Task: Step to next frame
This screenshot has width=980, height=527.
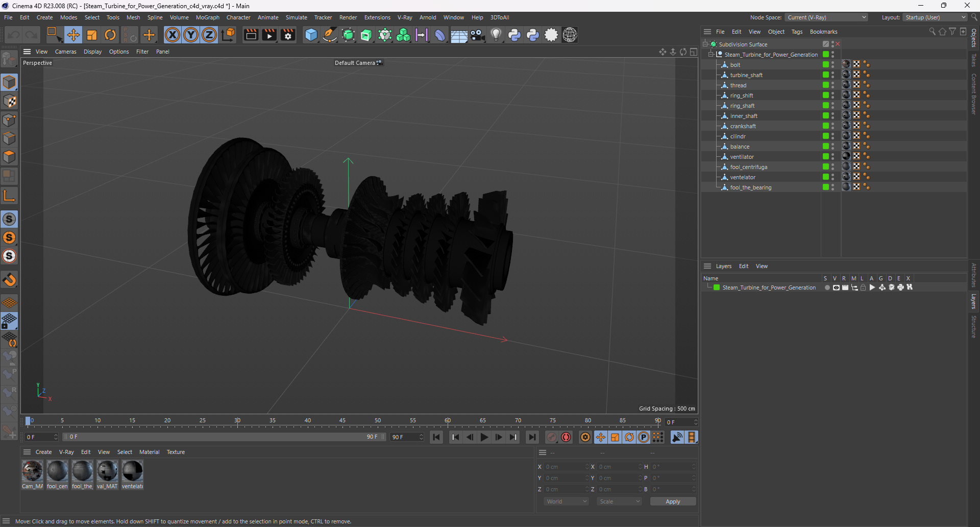Action: coord(499,437)
